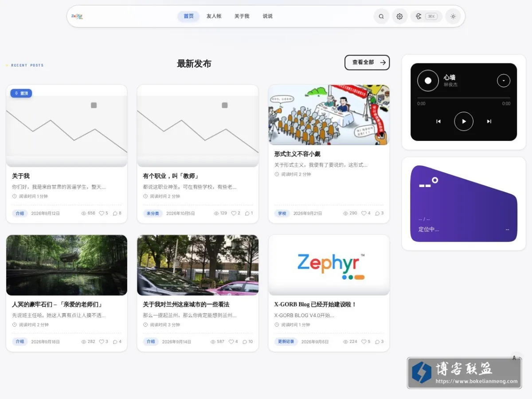Click the date 2026年9月6日
This screenshot has height=399, width=532.
click(x=315, y=342)
